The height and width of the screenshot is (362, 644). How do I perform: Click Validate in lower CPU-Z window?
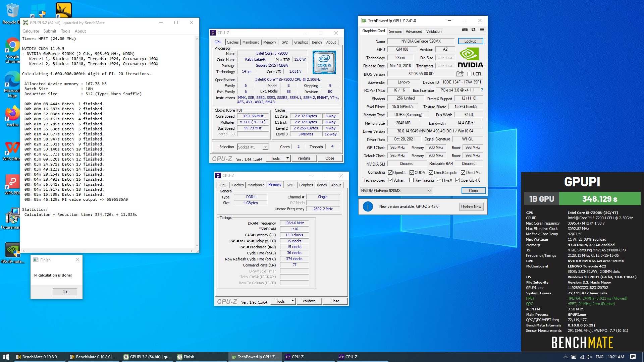(x=309, y=301)
